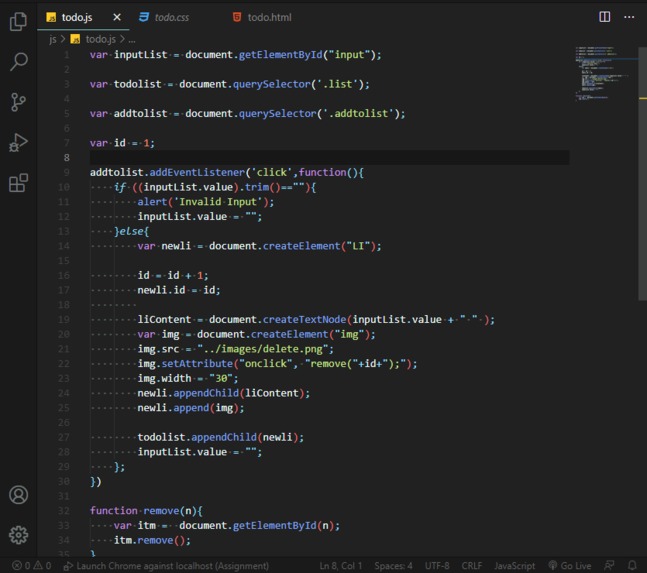647x573 pixels.
Task: Change indentation via Spaces: 4
Action: coord(393,566)
